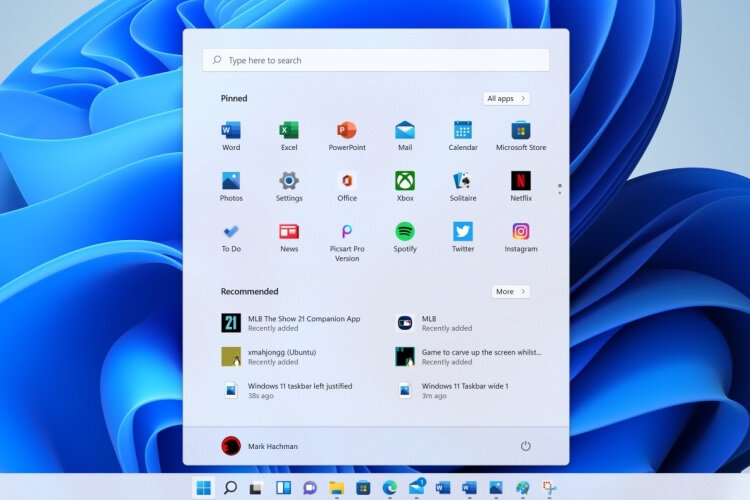
Task: Open Windows 11 taskbar left justified file
Action: [288, 390]
